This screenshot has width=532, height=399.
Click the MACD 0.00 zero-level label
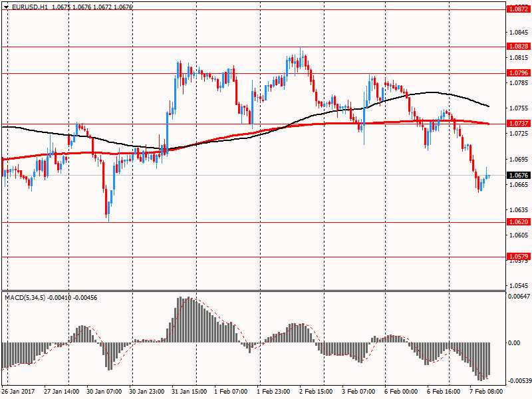coord(514,343)
